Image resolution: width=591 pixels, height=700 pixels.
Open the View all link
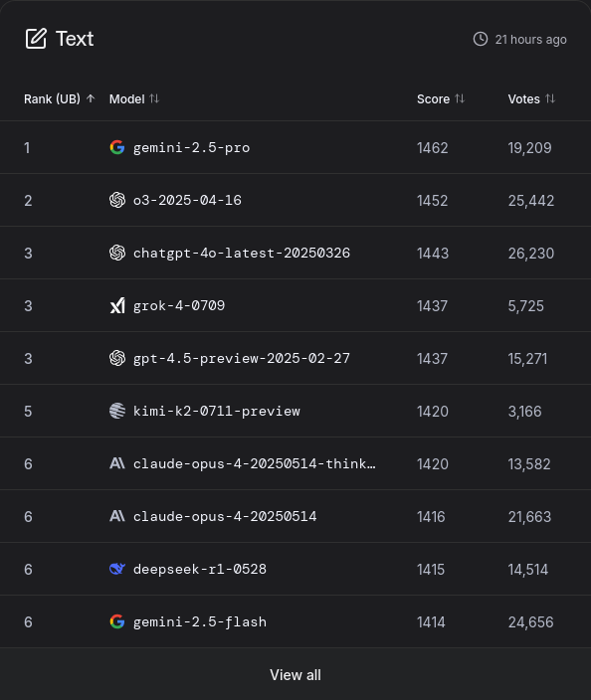(x=295, y=674)
